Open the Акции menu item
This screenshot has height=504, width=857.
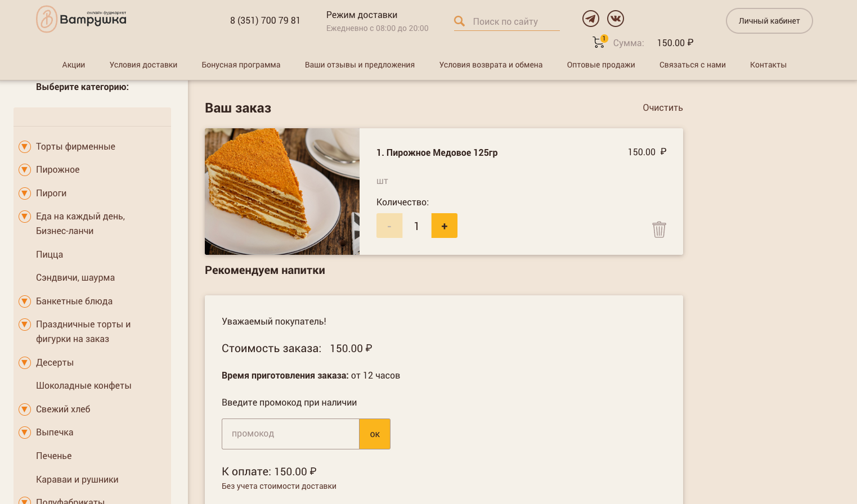tap(74, 65)
